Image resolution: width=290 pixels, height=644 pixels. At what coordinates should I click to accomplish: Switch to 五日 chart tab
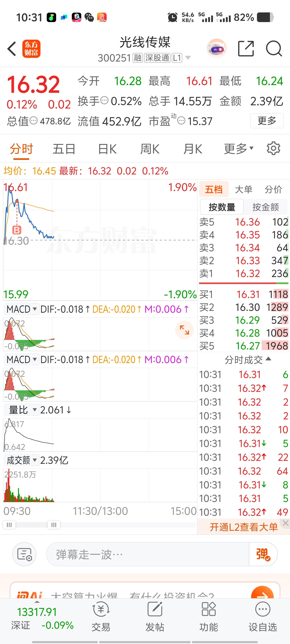(x=64, y=149)
